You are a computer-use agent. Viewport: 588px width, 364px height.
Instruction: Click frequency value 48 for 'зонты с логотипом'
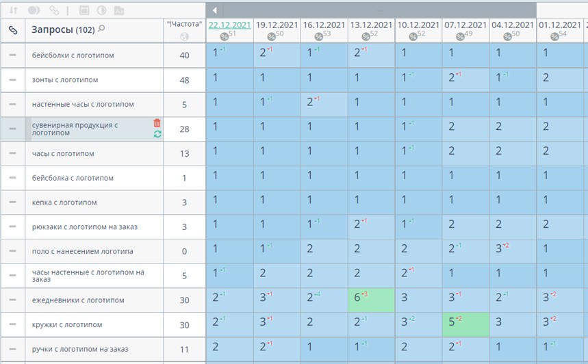click(x=184, y=80)
